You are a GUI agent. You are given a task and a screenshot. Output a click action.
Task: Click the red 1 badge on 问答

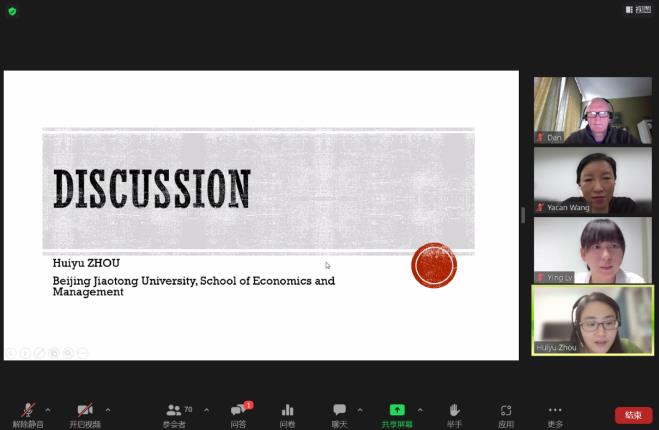pos(248,405)
